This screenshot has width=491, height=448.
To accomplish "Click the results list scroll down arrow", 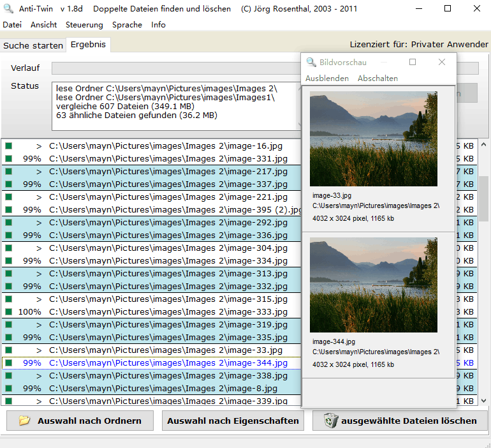I will click(x=483, y=401).
